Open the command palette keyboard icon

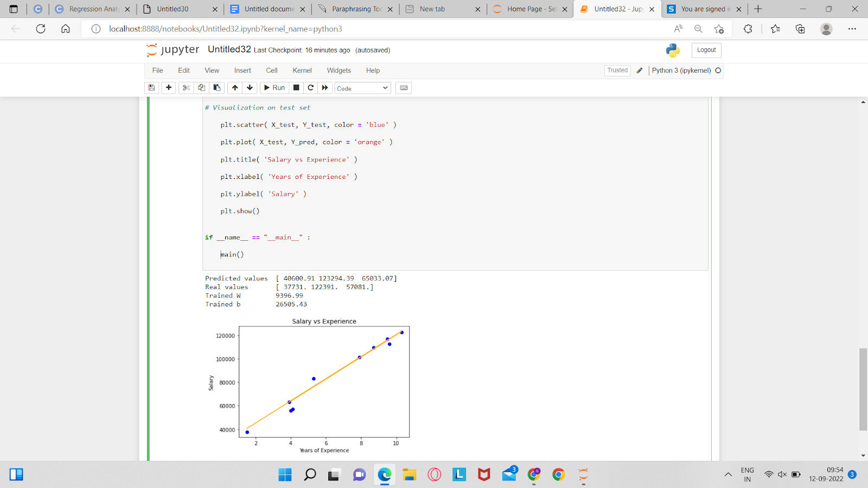[404, 88]
